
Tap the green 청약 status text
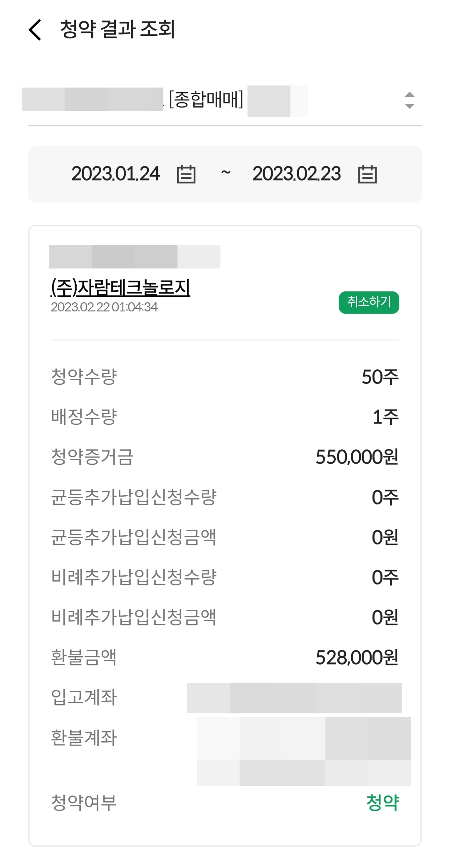pos(382,803)
